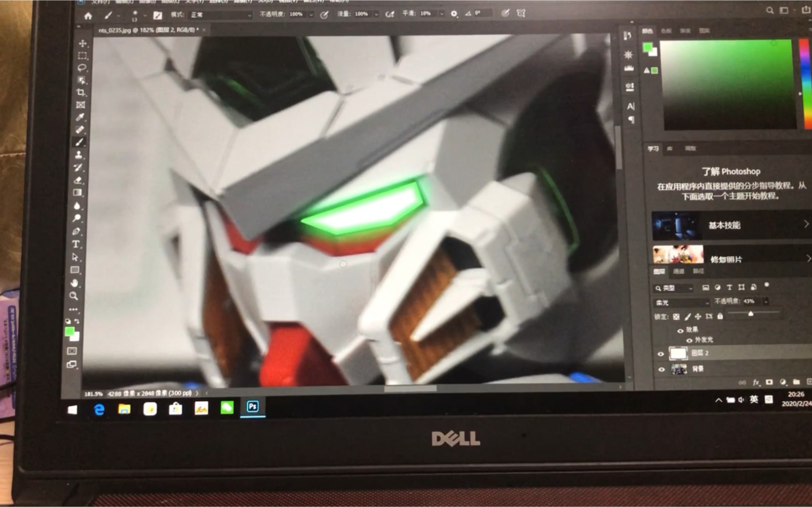Image resolution: width=812 pixels, height=507 pixels.
Task: Change the screen mode
Action: point(71,364)
